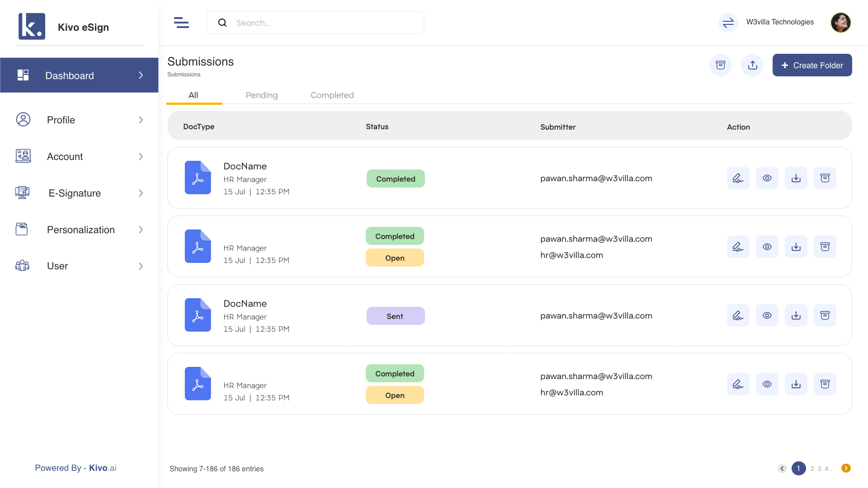Select the E-Signature sidebar icon
Viewport: 868px width, 488px height.
22,193
